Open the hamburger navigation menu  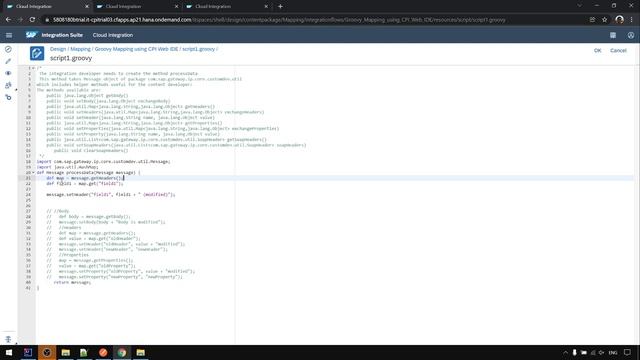click(x=9, y=36)
